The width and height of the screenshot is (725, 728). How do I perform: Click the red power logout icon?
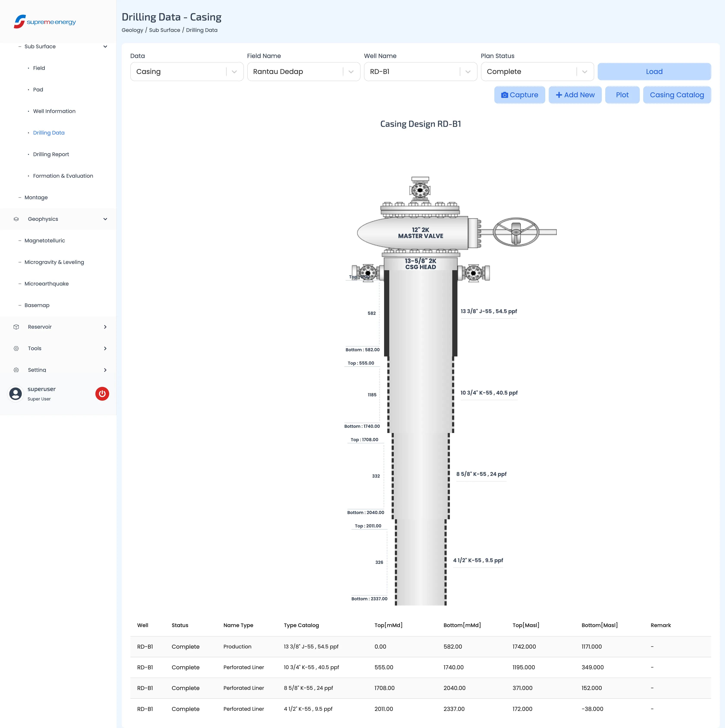pos(102,394)
